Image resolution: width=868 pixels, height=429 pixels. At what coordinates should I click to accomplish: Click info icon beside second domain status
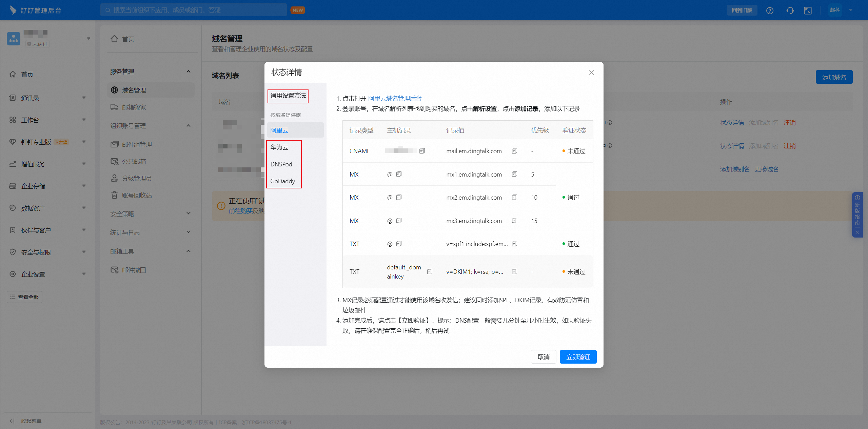(610, 146)
